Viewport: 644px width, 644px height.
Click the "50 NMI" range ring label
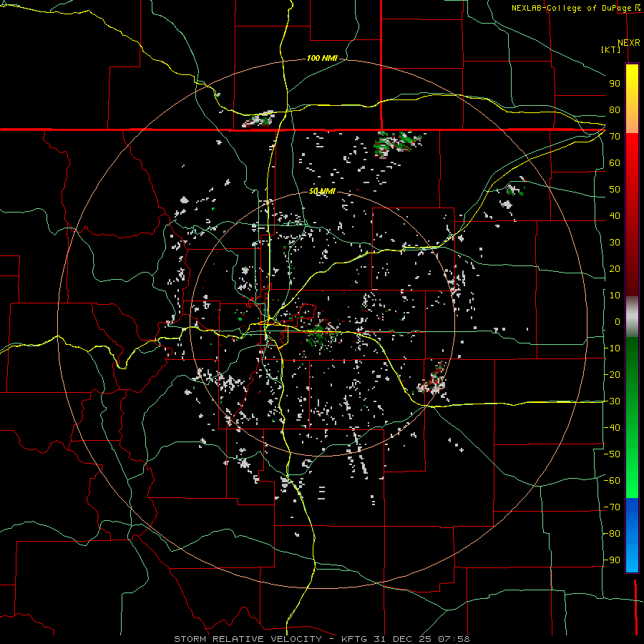[322, 191]
